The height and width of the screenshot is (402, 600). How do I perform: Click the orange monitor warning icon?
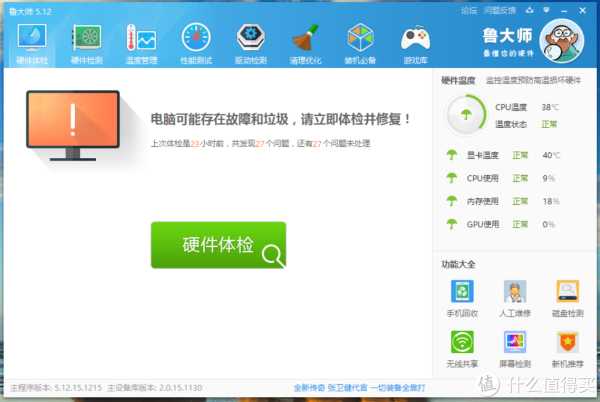73,125
